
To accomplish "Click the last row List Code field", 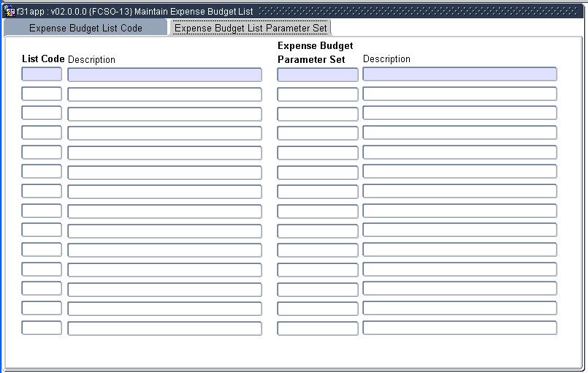I will tap(42, 328).
